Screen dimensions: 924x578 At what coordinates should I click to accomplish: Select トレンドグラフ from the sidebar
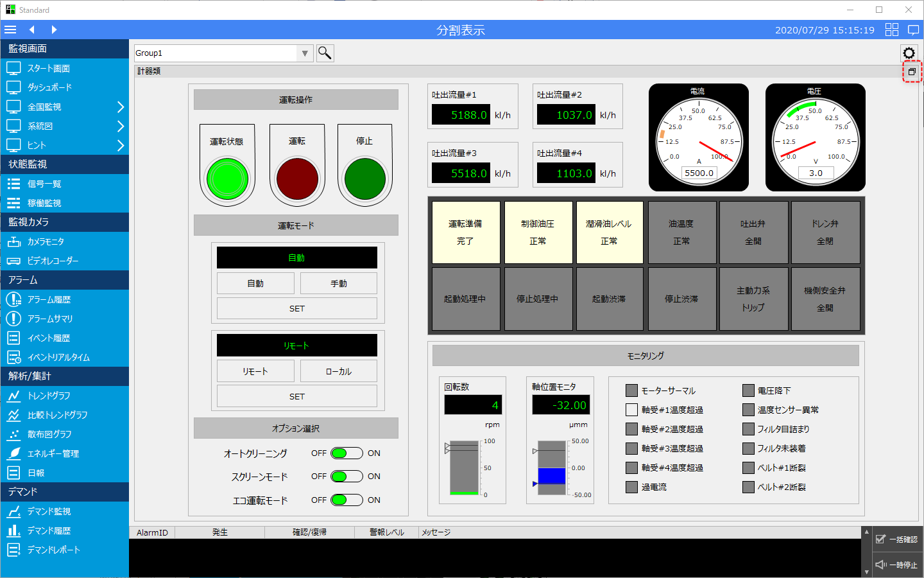(49, 396)
